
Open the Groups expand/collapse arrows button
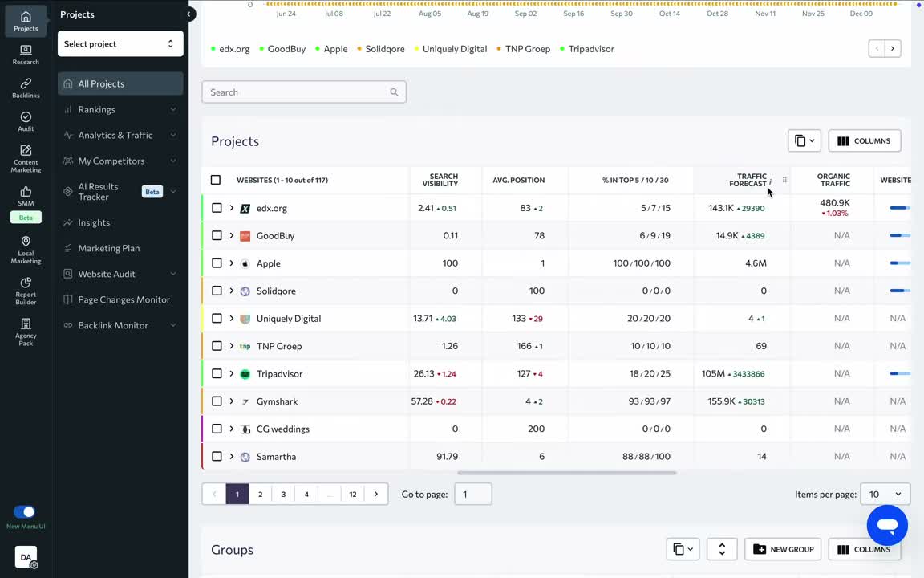point(722,549)
